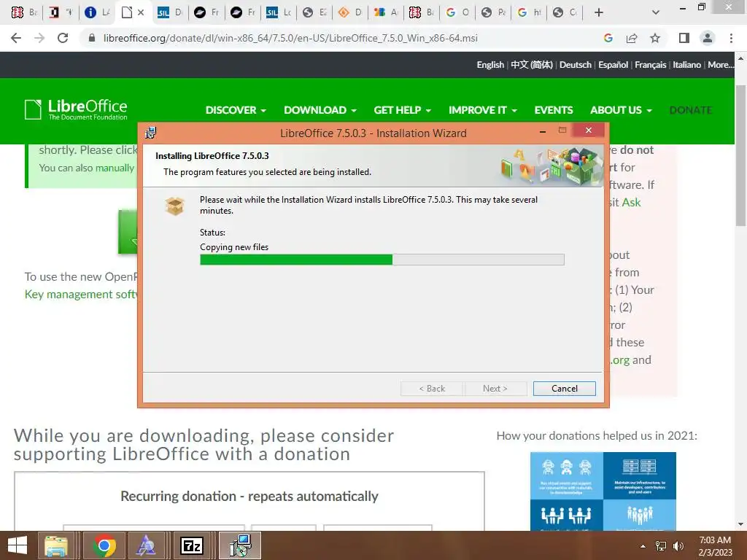Open the share page icon

632,38
